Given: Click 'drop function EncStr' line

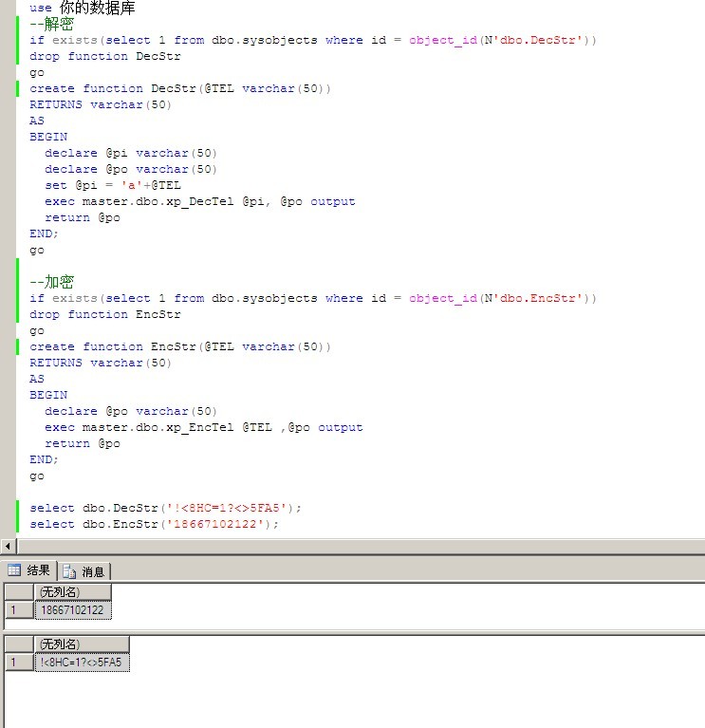Looking at the screenshot, I should (105, 314).
